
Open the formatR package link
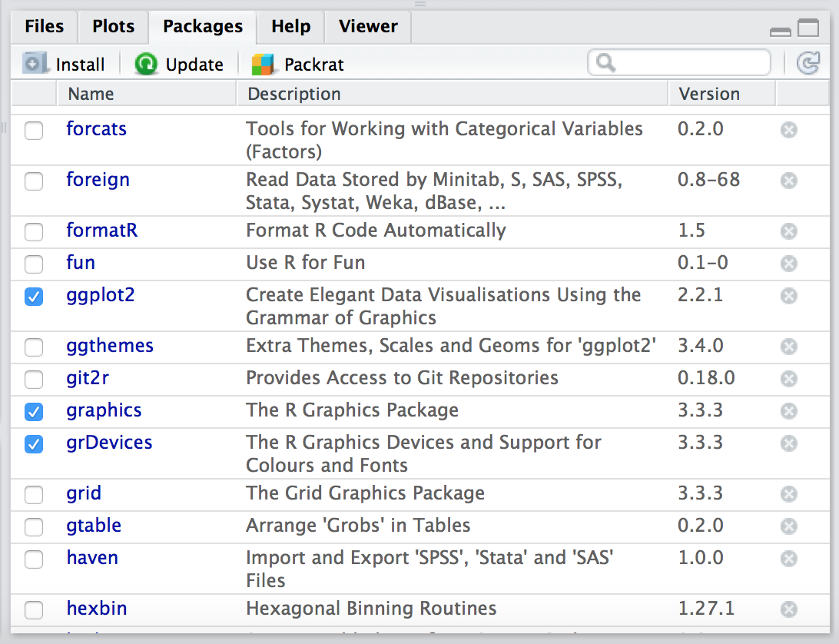(x=101, y=231)
